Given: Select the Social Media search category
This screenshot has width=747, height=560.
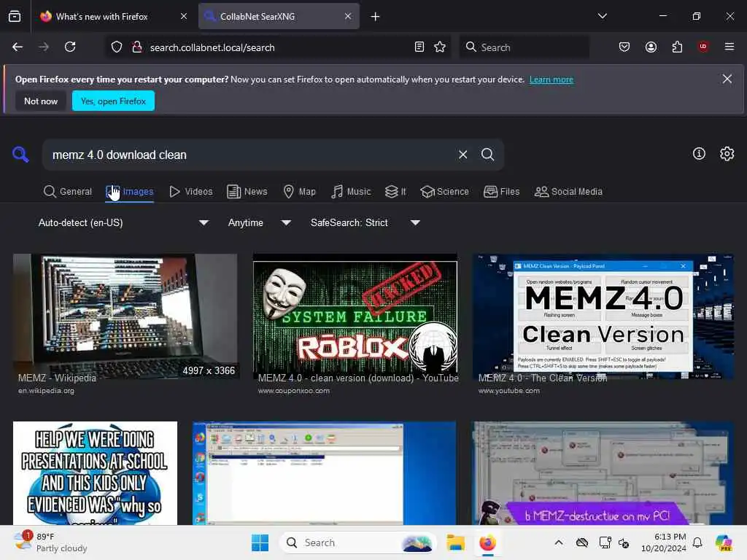Looking at the screenshot, I should click(568, 192).
